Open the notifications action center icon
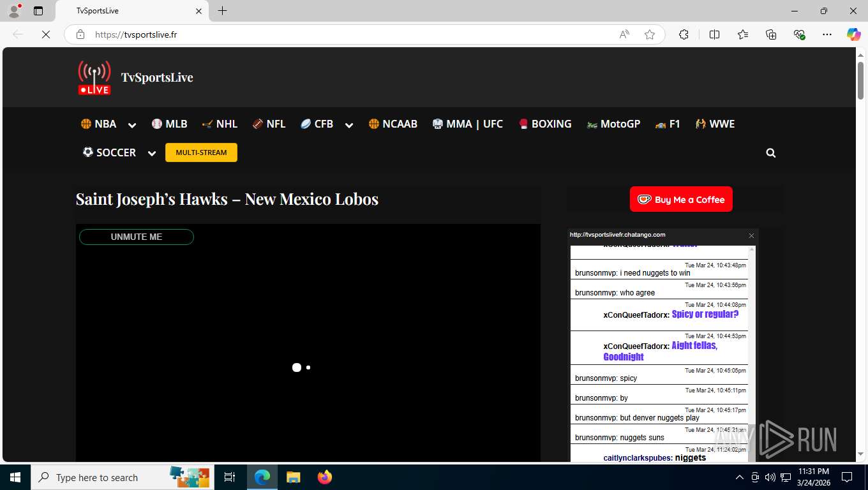This screenshot has width=868, height=490. coord(847,477)
